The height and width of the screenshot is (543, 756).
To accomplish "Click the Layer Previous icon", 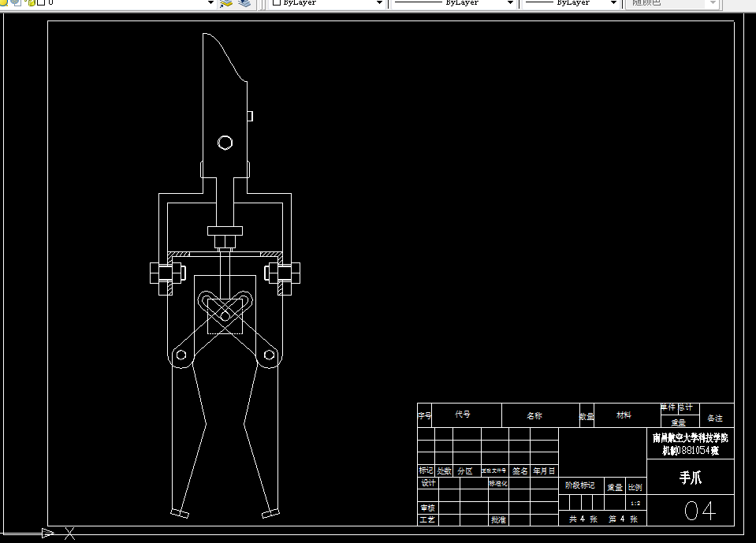I will pyautogui.click(x=244, y=3).
